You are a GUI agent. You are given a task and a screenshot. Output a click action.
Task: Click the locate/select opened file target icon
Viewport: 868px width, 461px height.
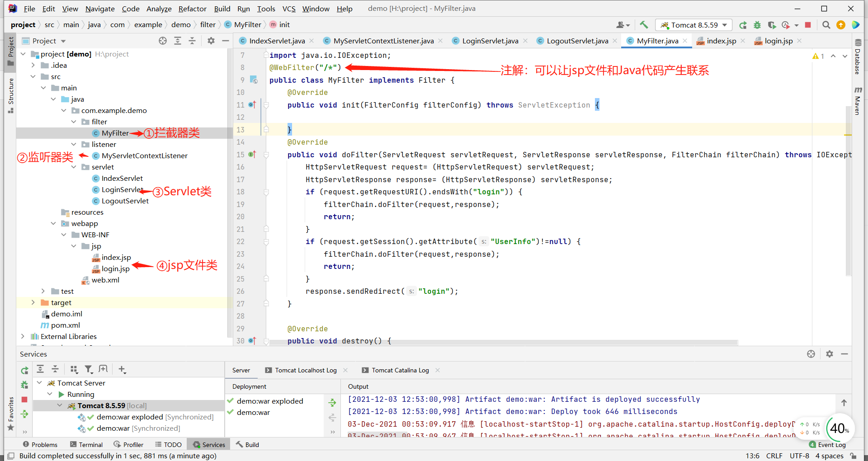163,41
